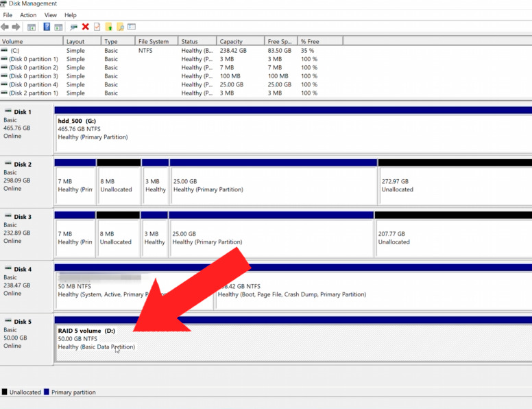Sort by the Status column header
This screenshot has height=409, width=532.
(x=197, y=41)
